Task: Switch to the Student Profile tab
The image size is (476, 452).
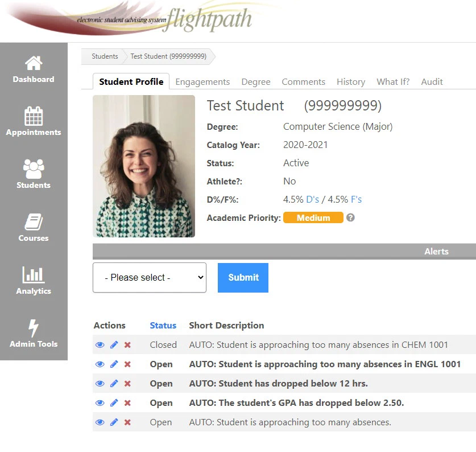Action: 131,82
